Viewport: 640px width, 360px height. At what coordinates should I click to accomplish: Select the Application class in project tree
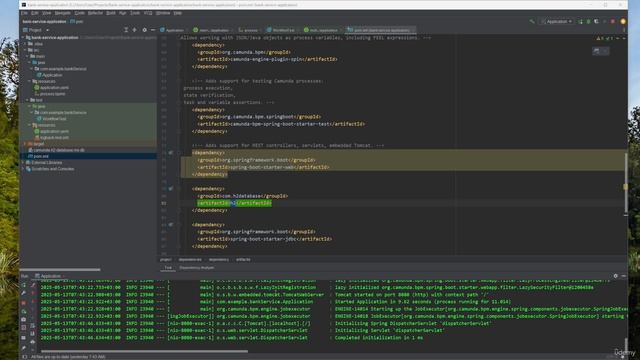[50, 75]
